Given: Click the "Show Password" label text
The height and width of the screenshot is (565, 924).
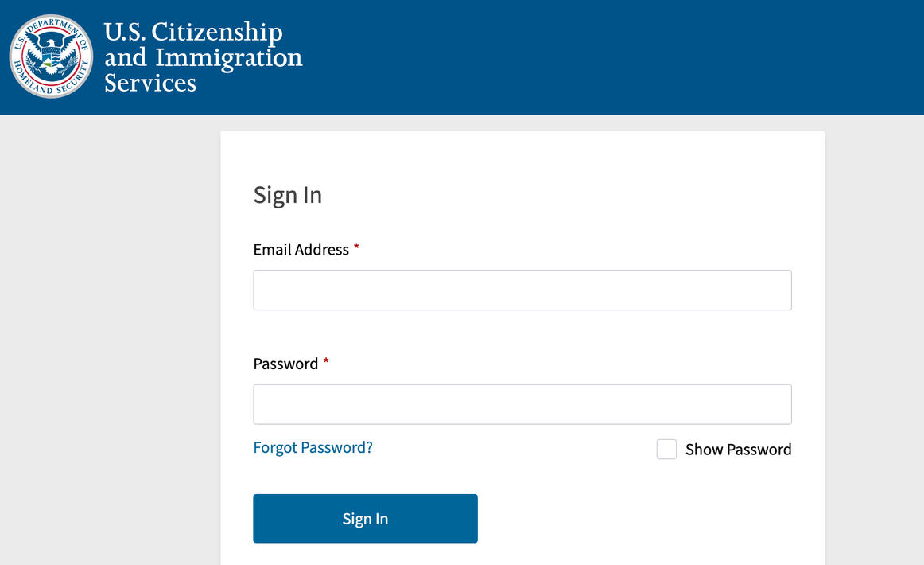Looking at the screenshot, I should [738, 450].
